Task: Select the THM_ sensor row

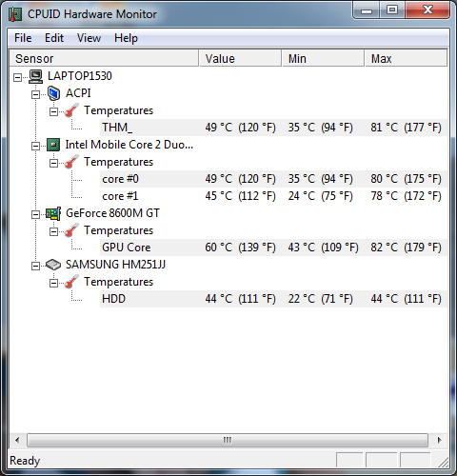Action: tap(273, 128)
